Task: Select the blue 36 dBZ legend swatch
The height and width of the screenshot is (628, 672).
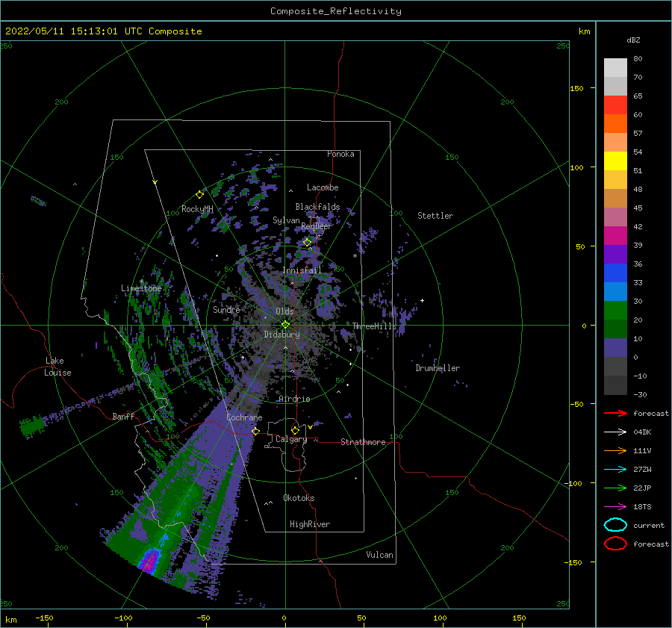Action: [x=615, y=273]
